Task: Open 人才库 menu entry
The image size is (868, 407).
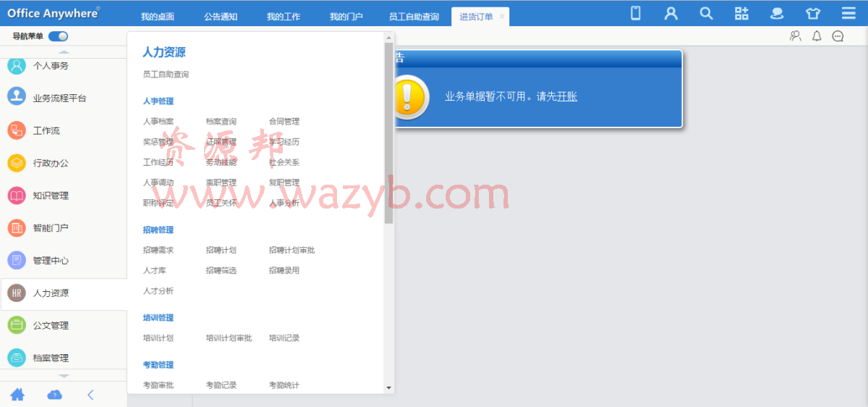Action: click(154, 271)
